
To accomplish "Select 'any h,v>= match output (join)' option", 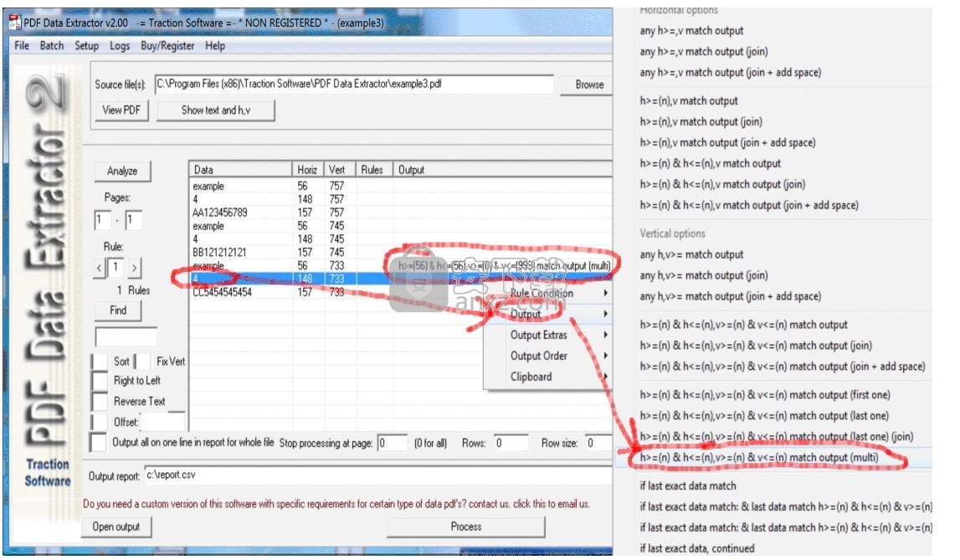I will (703, 275).
